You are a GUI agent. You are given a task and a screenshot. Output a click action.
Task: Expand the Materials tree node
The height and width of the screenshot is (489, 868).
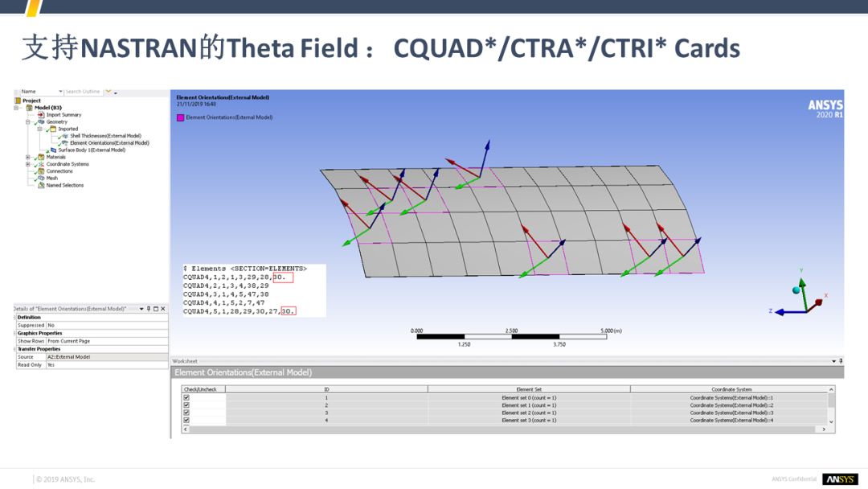(28, 157)
